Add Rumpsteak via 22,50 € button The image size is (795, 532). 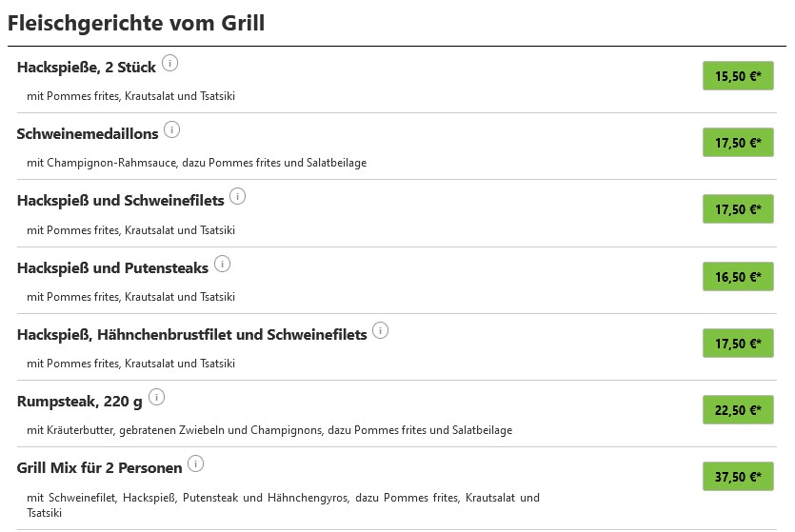(738, 410)
